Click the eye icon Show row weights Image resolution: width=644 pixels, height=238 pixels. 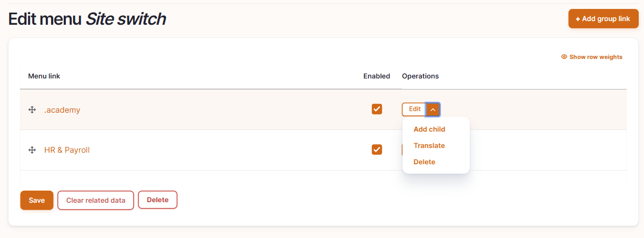click(x=564, y=57)
